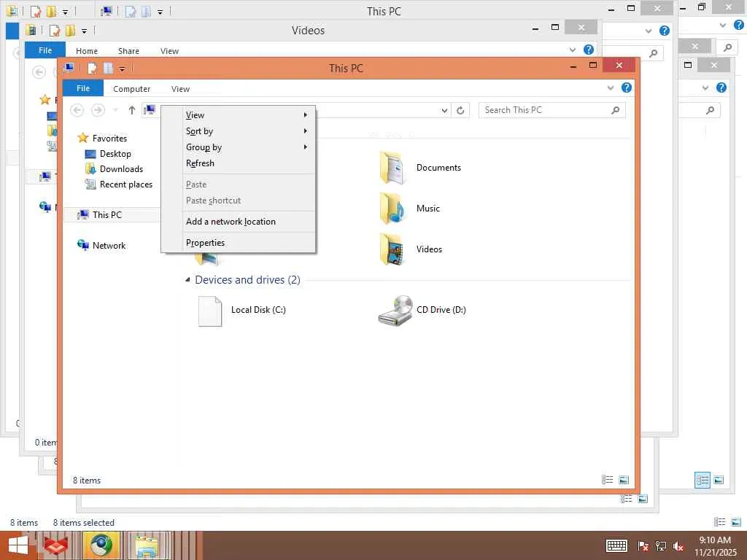The image size is (747, 560).
Task: Select Add a network location
Action: (x=239, y=222)
